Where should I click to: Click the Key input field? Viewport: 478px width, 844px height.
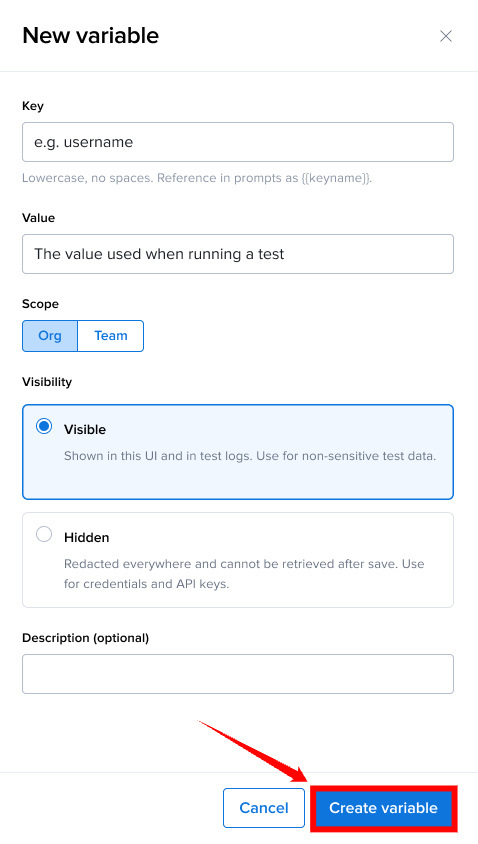[x=238, y=142]
